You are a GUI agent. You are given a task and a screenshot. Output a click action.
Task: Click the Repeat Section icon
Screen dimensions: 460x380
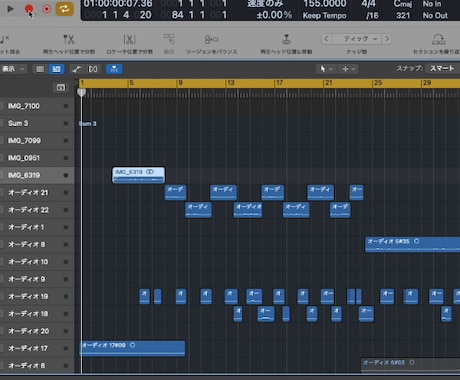(x=439, y=39)
